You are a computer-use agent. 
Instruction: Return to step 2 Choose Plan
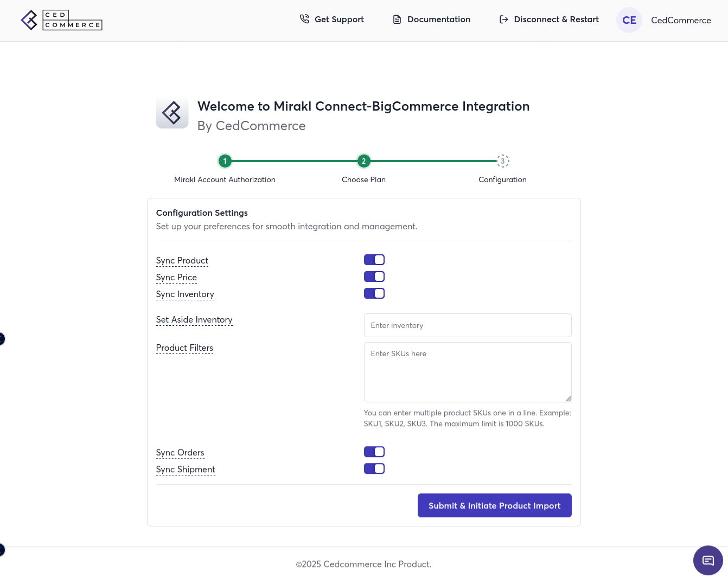click(x=363, y=161)
